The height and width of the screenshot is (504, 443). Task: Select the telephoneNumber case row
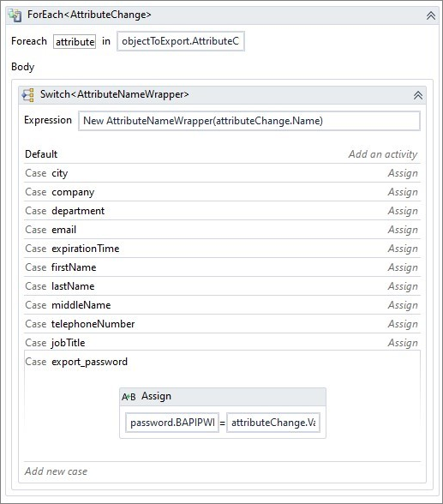click(222, 324)
